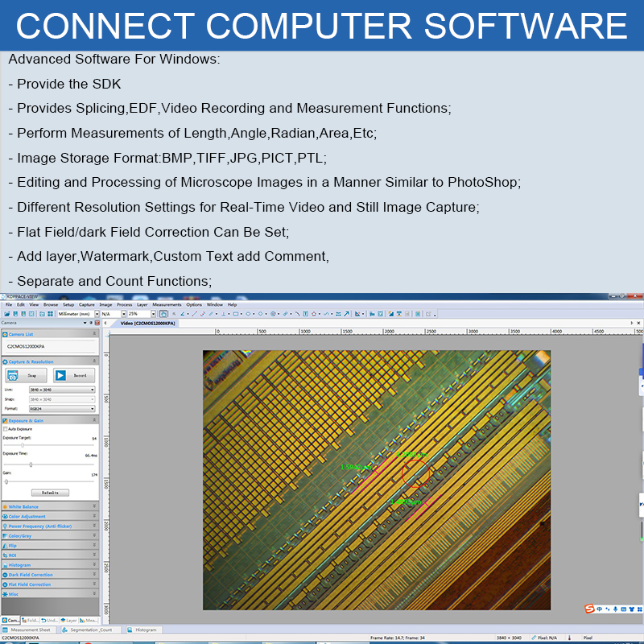This screenshot has height=644, width=644.
Task: Click the White Balance panel icon
Action: tap(5, 506)
